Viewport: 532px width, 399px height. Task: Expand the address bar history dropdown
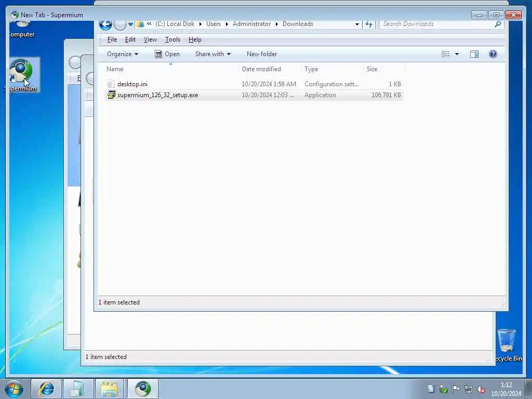click(x=357, y=24)
